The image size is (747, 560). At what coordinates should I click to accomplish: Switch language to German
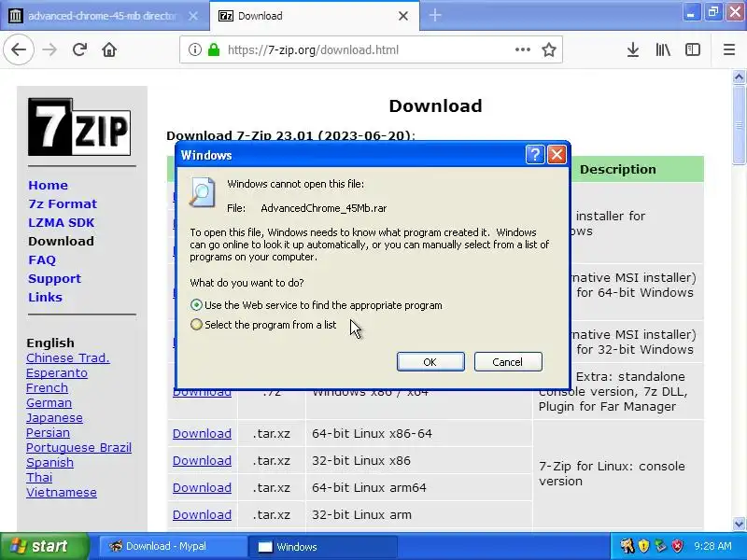49,402
